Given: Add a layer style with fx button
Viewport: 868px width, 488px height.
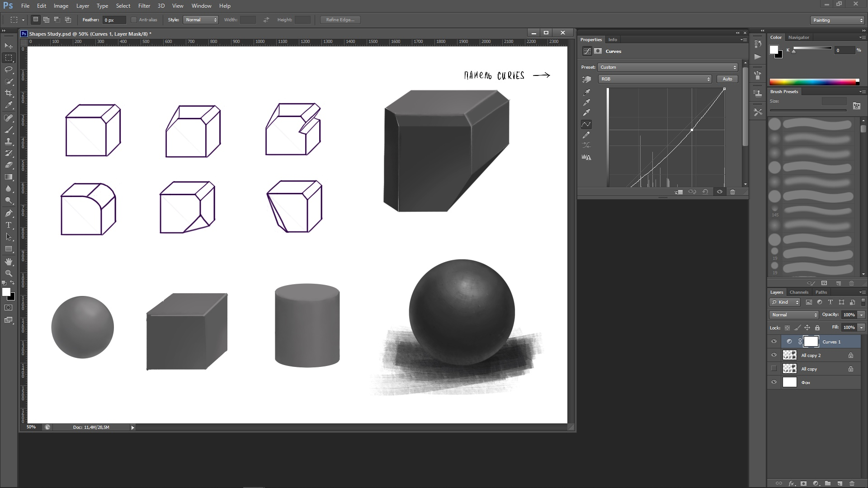Looking at the screenshot, I should 792,483.
